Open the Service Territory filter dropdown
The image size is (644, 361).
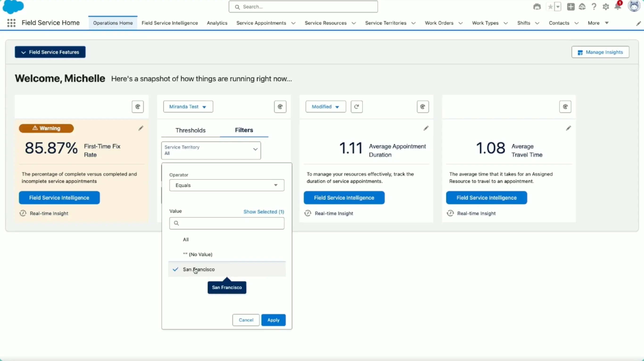click(x=211, y=150)
